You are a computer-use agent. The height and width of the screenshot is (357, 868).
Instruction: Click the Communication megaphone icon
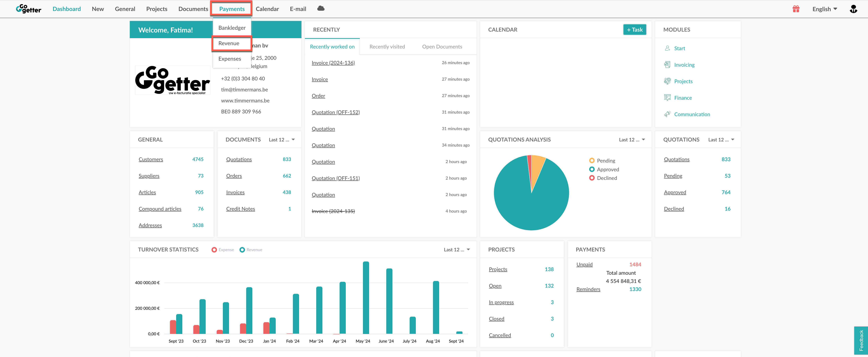tap(667, 114)
